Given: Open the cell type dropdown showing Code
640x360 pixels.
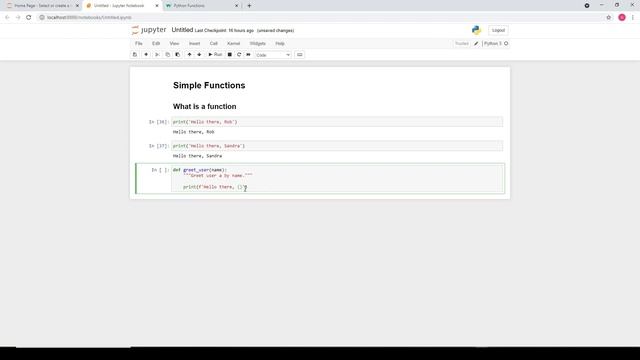Looking at the screenshot, I should (273, 55).
